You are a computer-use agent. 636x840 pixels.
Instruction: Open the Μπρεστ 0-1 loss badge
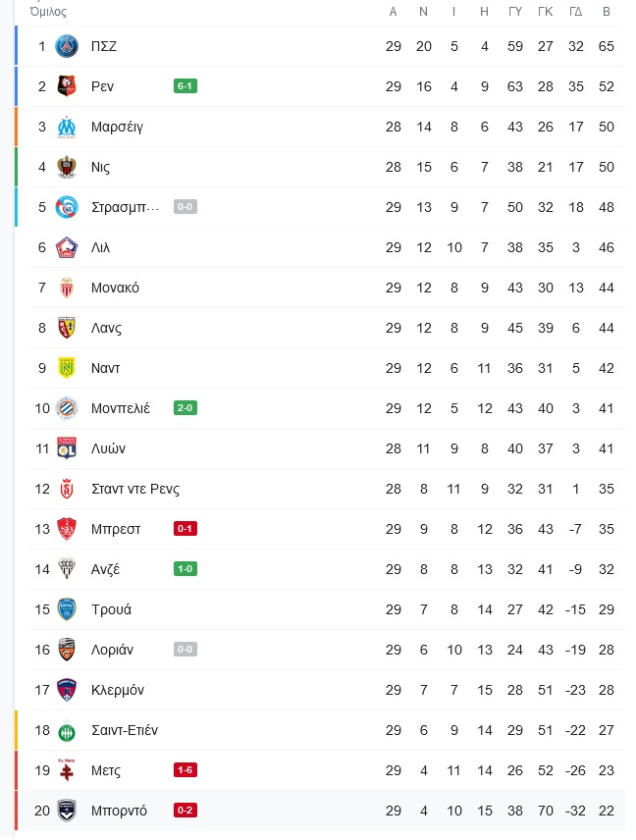point(185,529)
